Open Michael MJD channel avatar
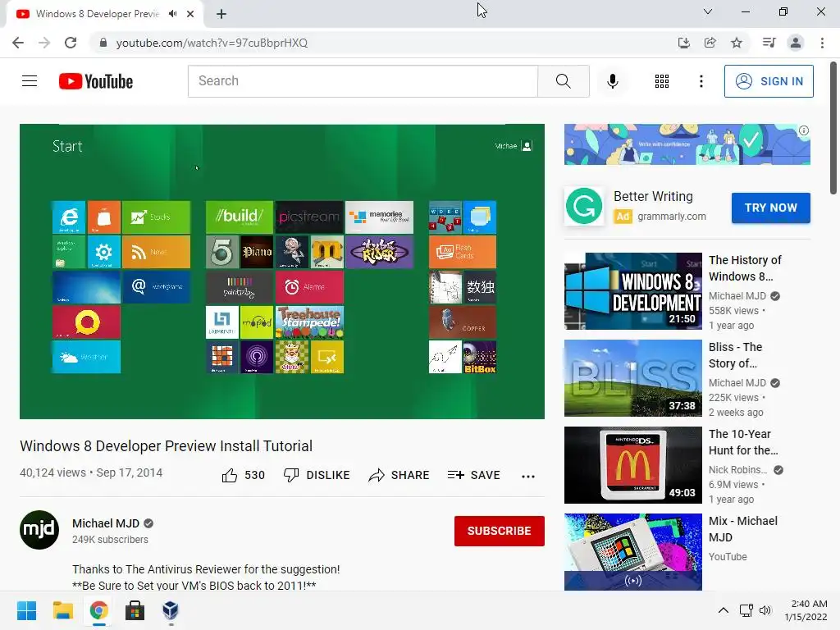840x630 pixels. pyautogui.click(x=39, y=530)
